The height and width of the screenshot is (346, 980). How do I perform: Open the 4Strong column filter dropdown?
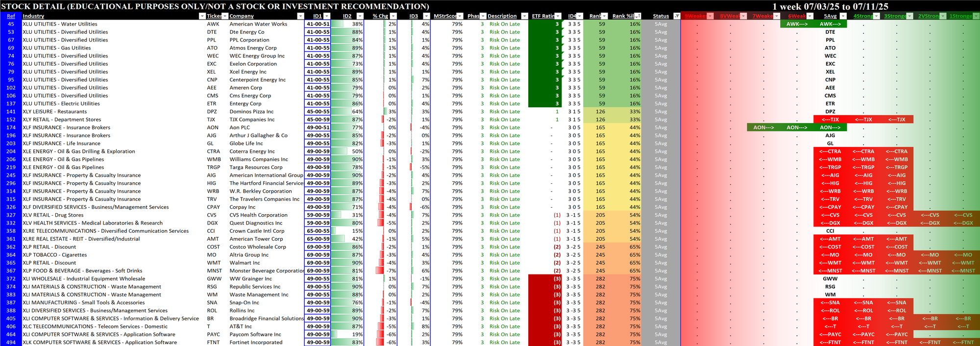[876, 16]
